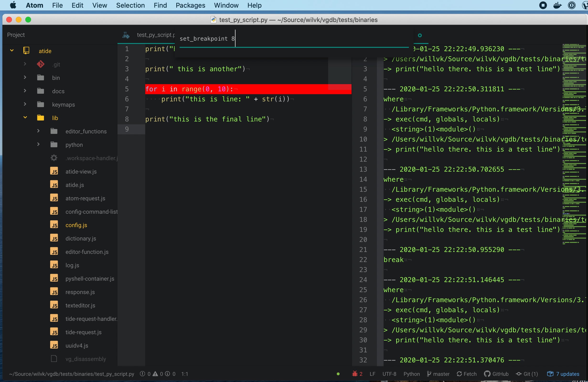Open tide-request.js in the tree

click(x=84, y=332)
